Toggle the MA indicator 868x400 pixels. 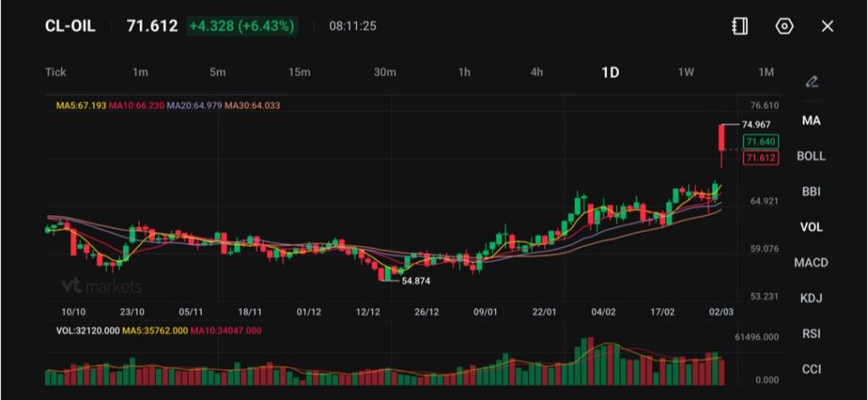click(811, 120)
